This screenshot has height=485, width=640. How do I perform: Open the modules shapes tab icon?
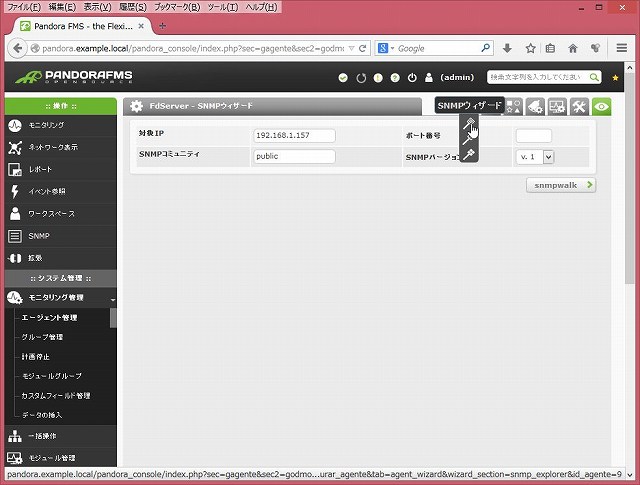pyautogui.click(x=513, y=107)
